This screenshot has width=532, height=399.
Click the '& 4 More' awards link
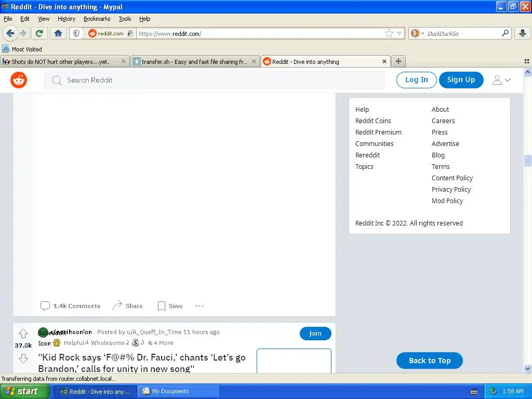161,343
